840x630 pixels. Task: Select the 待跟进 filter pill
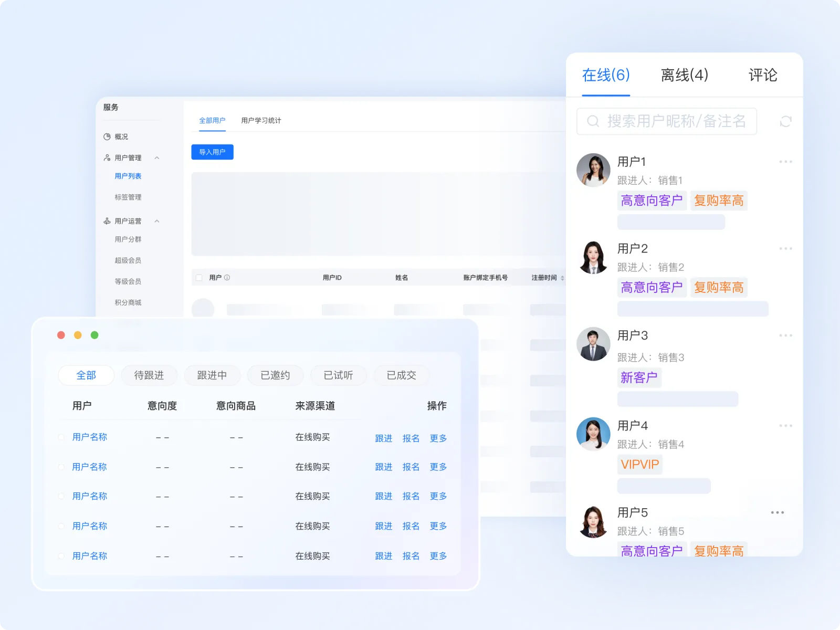coord(149,375)
